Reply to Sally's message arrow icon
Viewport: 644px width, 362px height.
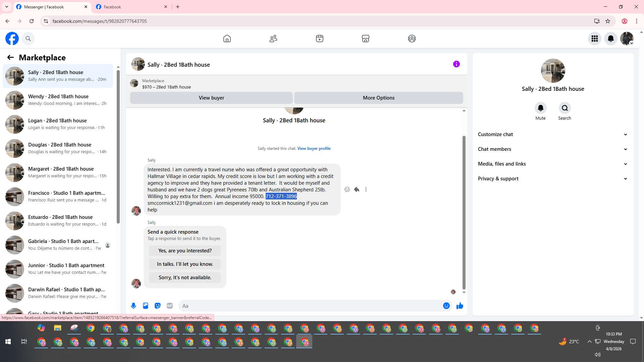coord(357,189)
